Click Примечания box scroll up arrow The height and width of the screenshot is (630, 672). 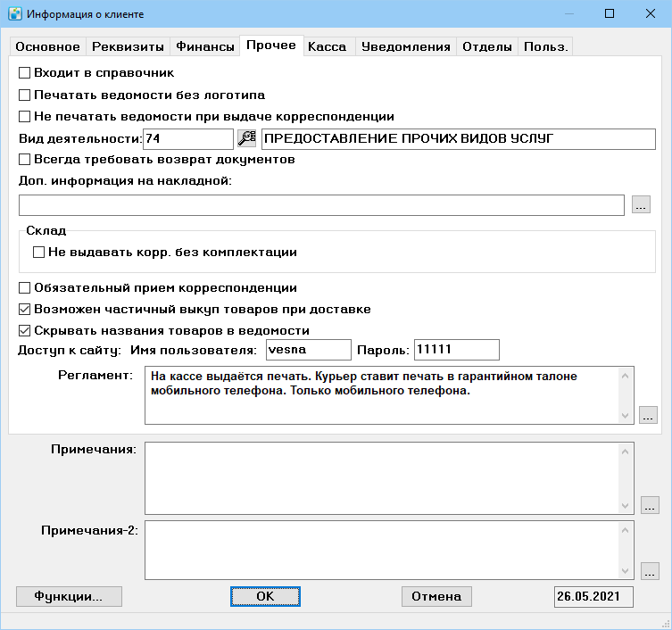(625, 452)
